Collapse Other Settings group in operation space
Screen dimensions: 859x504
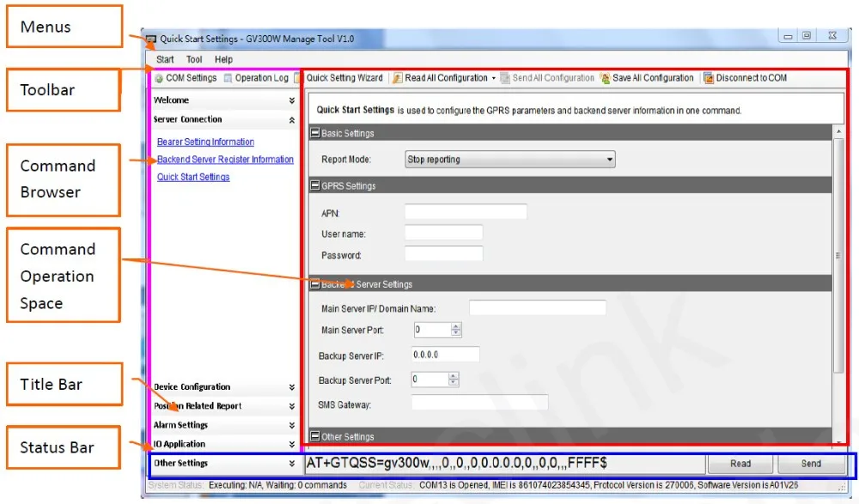pos(315,437)
